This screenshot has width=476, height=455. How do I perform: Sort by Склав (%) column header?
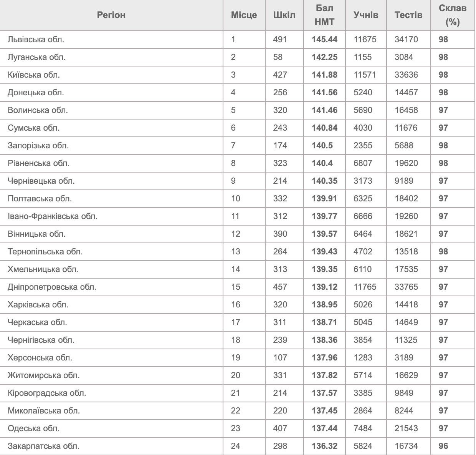click(x=453, y=15)
